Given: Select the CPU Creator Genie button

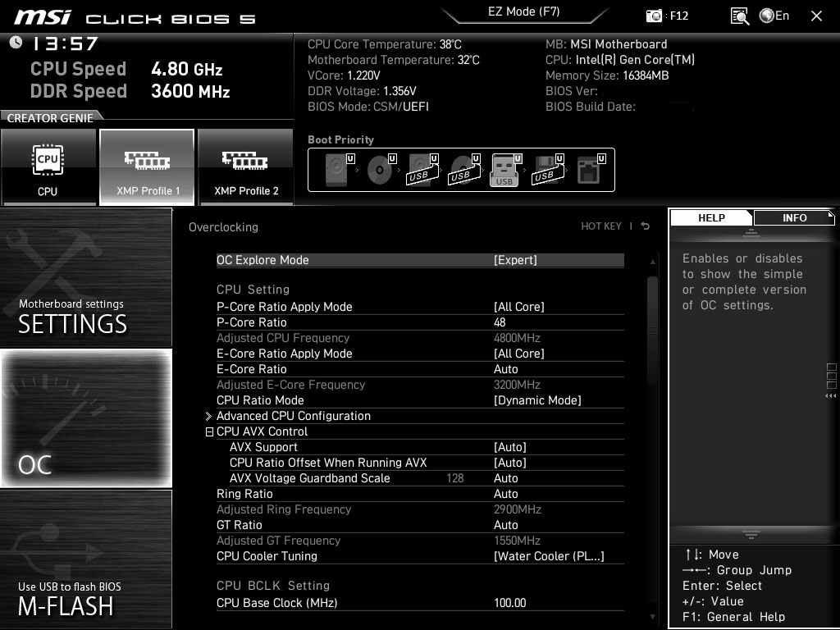Looking at the screenshot, I should [48, 167].
